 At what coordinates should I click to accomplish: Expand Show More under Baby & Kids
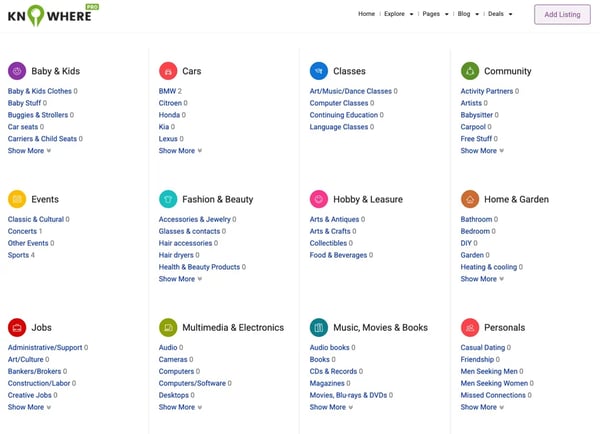pos(29,151)
